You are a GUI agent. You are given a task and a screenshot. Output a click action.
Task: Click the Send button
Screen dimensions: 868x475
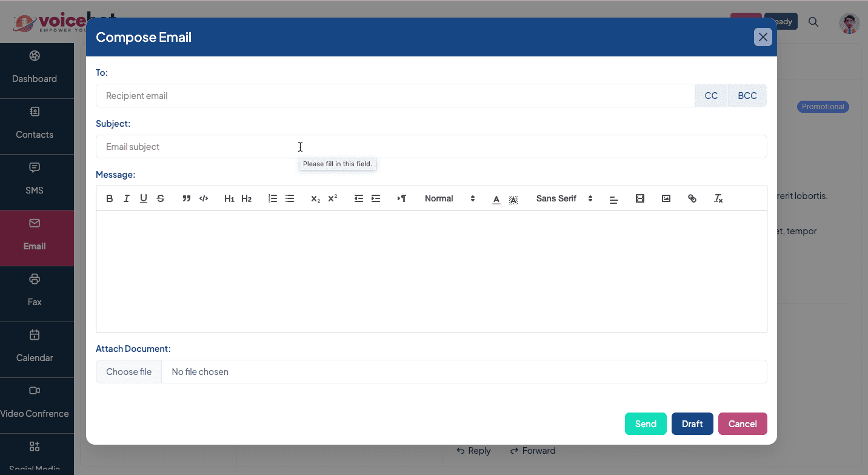pos(646,424)
